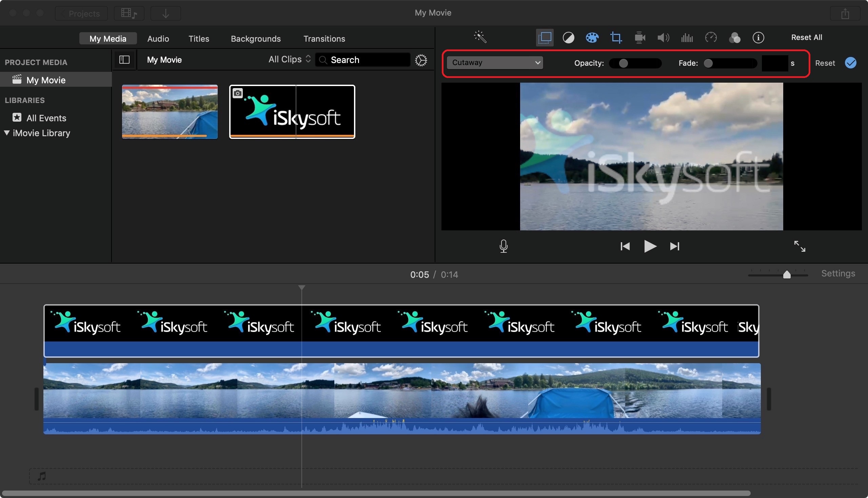
Task: Enter fullscreen playback with arrows icon
Action: (x=800, y=246)
